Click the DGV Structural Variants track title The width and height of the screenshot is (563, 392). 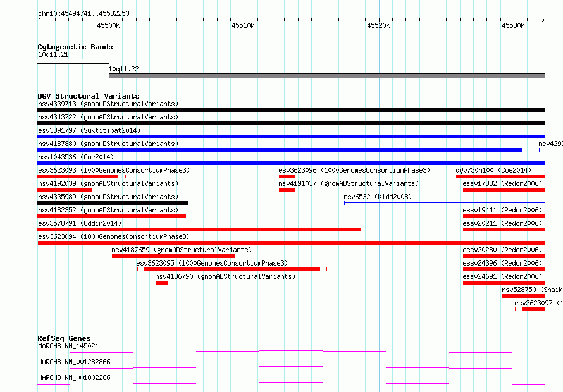pos(89,96)
